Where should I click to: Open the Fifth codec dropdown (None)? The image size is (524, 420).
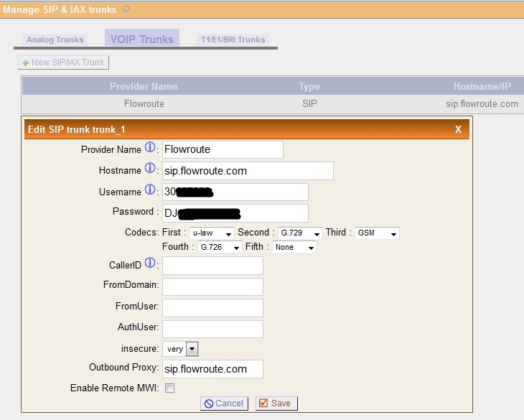(x=294, y=247)
